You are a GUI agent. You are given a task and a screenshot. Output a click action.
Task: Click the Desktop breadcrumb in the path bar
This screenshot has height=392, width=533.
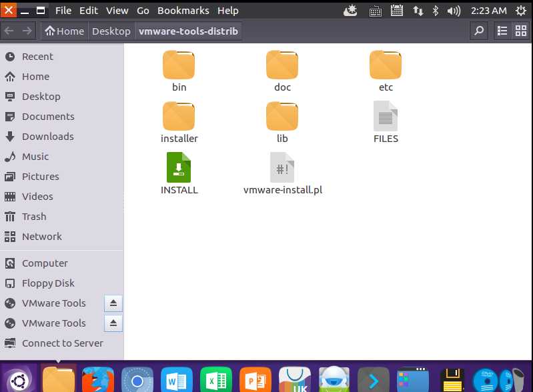point(111,31)
